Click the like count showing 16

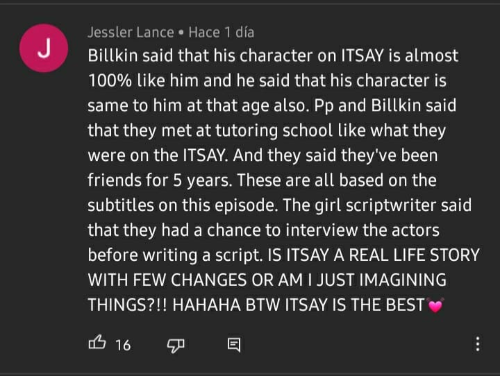(123, 345)
